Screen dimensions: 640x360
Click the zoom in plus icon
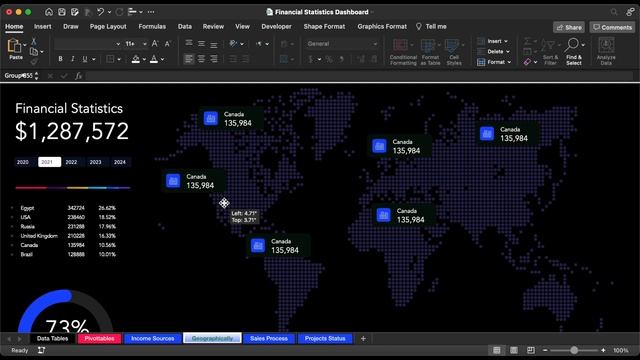tap(603, 350)
